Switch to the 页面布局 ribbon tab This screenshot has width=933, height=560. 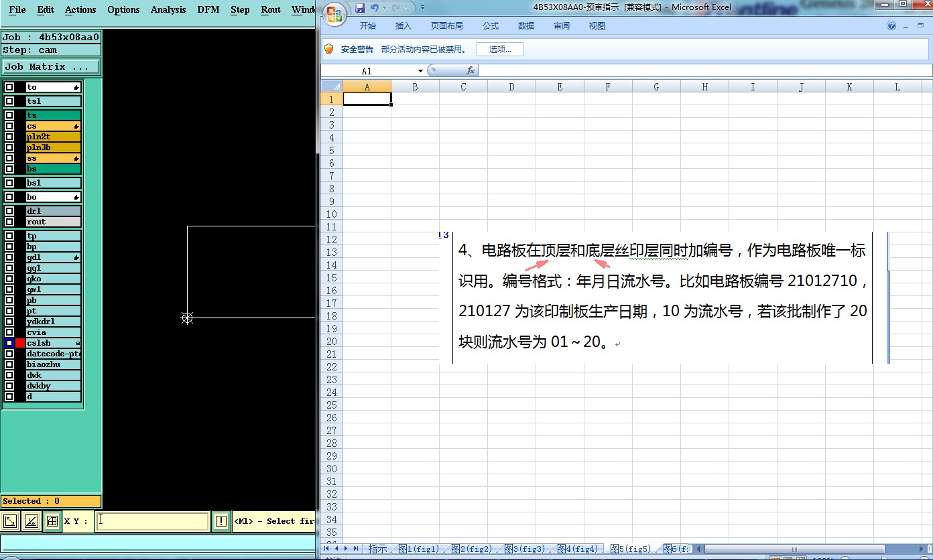(x=447, y=26)
